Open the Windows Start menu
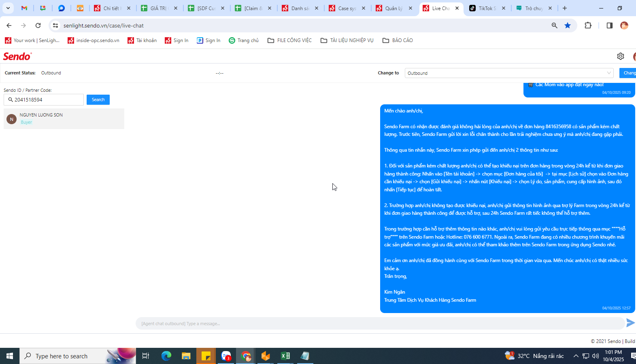The height and width of the screenshot is (364, 636). pyautogui.click(x=10, y=356)
